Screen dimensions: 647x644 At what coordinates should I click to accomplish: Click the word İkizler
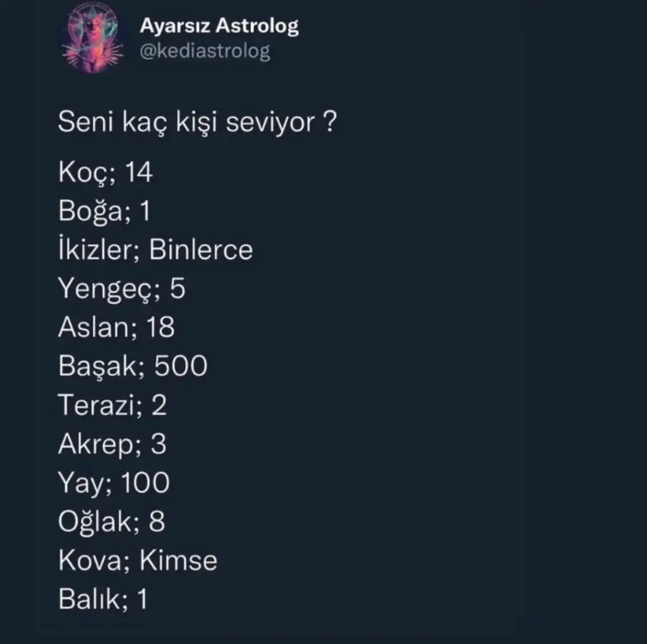97,250
